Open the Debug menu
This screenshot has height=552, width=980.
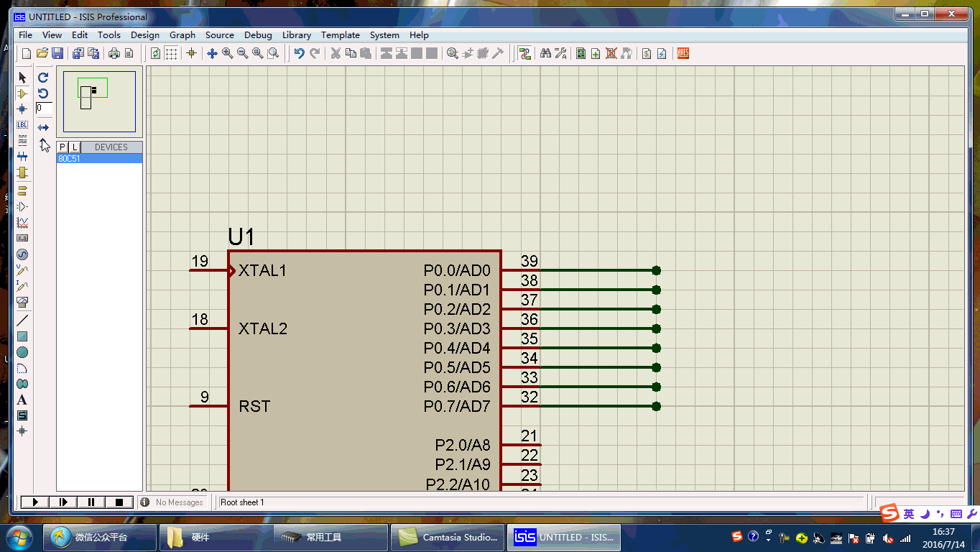(x=258, y=34)
